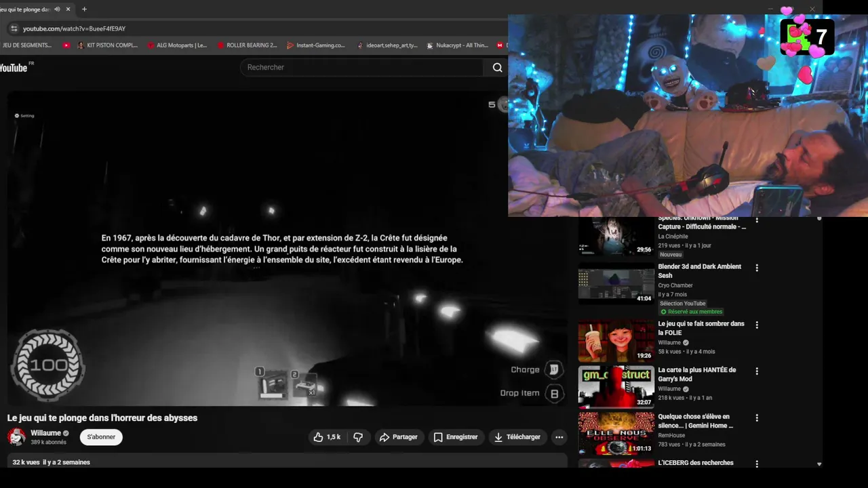Click the title Le jeu qui te fait sombrer dans la FOLIE
Screen dimensions: 868x488
point(701,328)
